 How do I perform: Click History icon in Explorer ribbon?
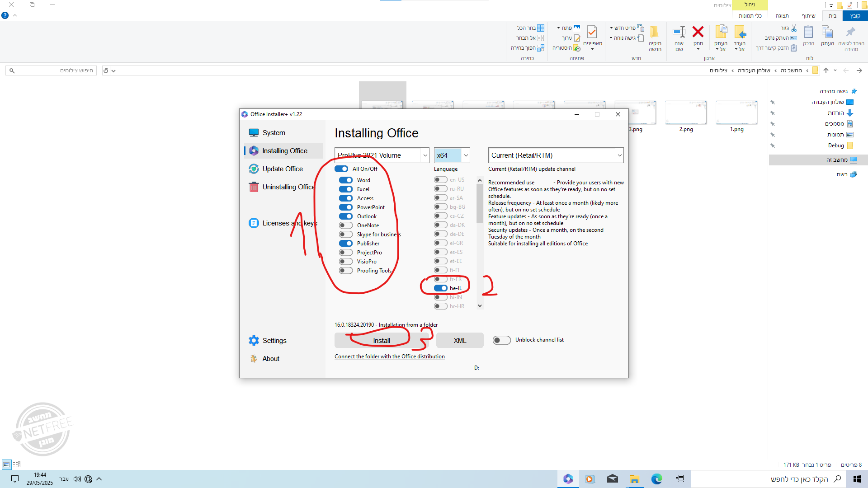point(577,48)
